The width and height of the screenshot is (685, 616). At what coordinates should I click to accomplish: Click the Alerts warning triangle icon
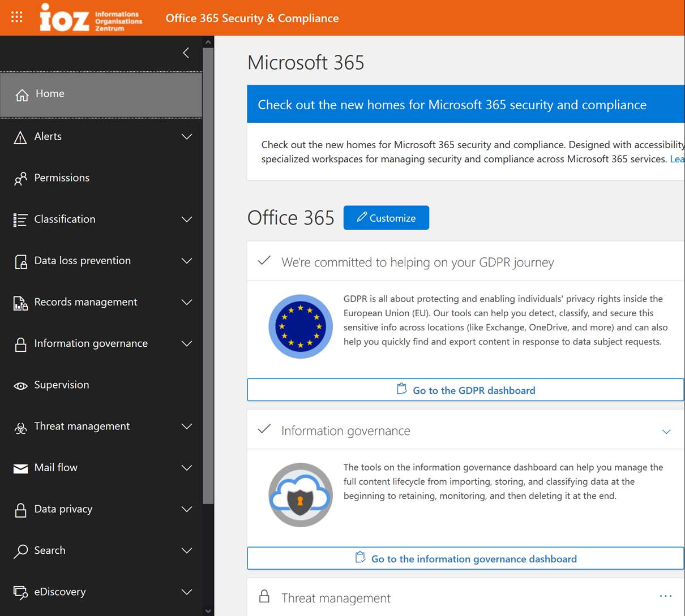(20, 137)
